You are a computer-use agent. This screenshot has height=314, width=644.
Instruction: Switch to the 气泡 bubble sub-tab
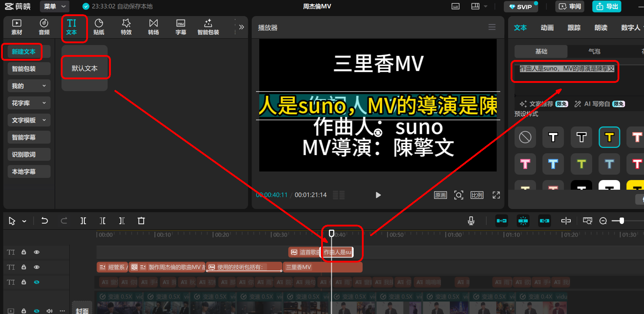[594, 51]
